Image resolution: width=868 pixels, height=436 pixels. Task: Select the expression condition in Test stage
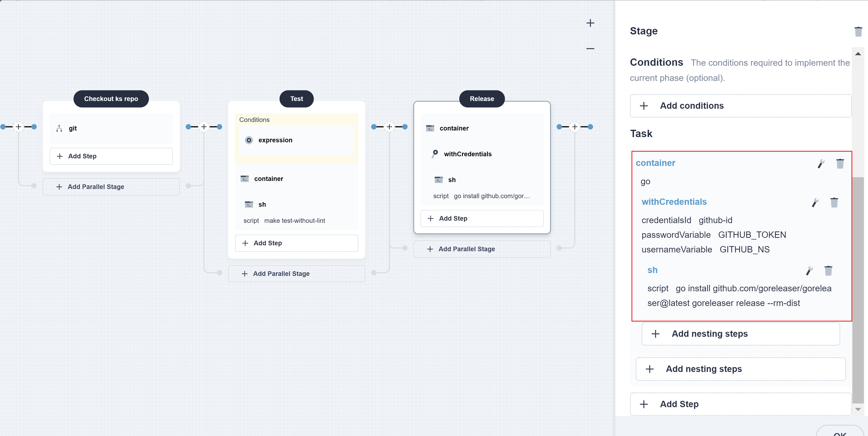pos(275,140)
